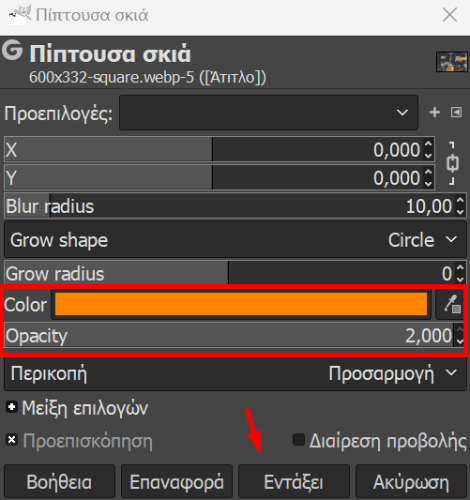Increase Blur radius with up arrow
The height and width of the screenshot is (500, 470).
pos(460,201)
